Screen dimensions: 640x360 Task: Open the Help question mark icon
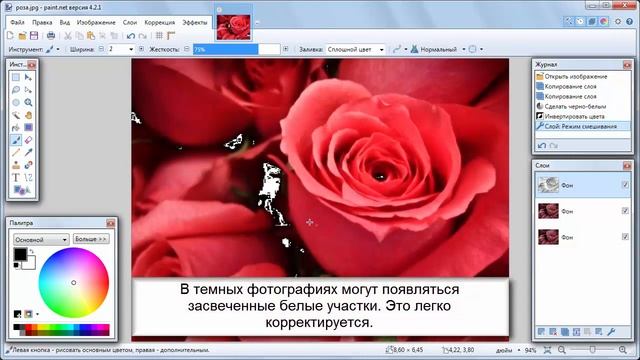tap(630, 21)
